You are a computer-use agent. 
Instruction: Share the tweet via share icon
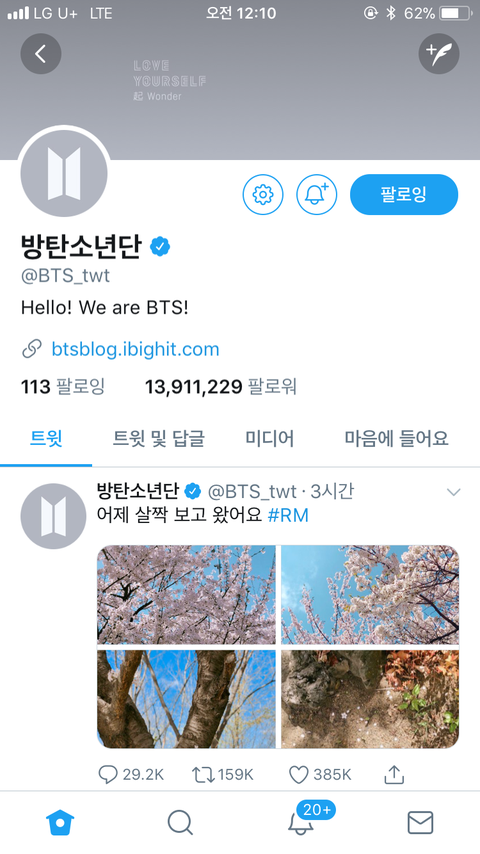[x=394, y=774]
